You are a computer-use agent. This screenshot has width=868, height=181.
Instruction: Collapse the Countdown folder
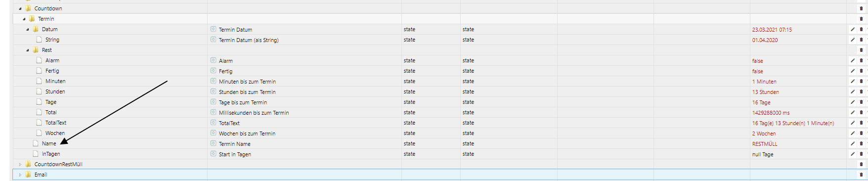click(x=20, y=8)
